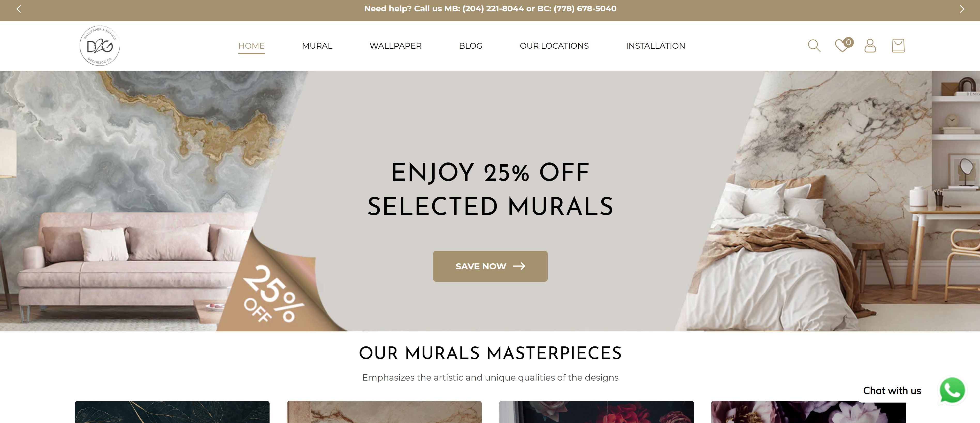Show previous announcement with left chevron
980x423 pixels.
tap(19, 9)
